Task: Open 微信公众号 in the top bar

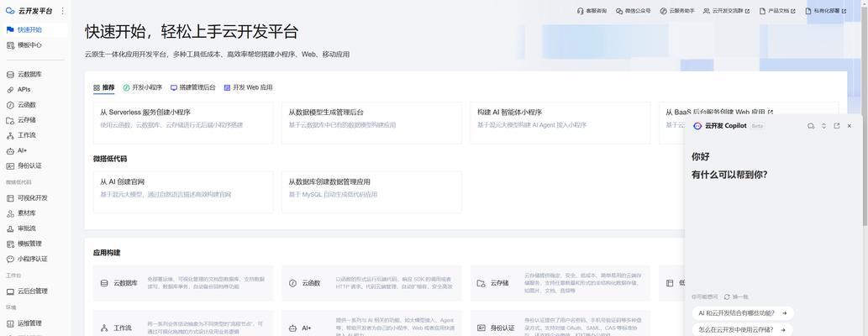Action: (x=634, y=11)
